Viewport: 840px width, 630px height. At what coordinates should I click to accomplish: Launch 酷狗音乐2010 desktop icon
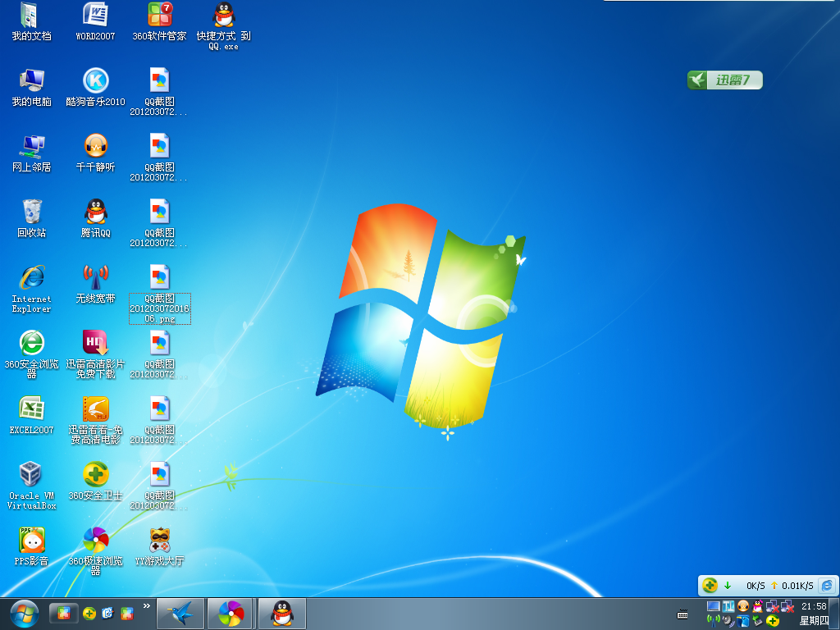pos(95,87)
